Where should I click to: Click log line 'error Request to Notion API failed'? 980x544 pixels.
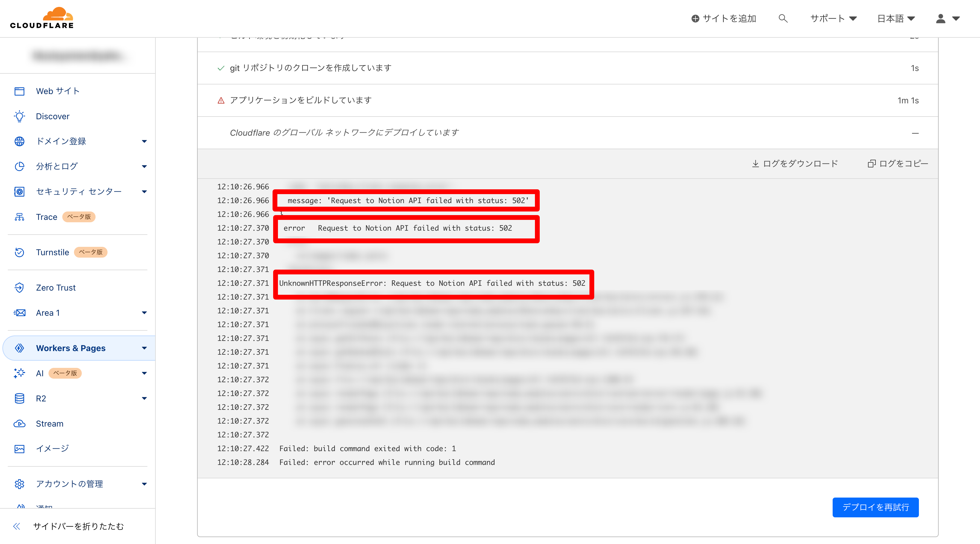397,228
